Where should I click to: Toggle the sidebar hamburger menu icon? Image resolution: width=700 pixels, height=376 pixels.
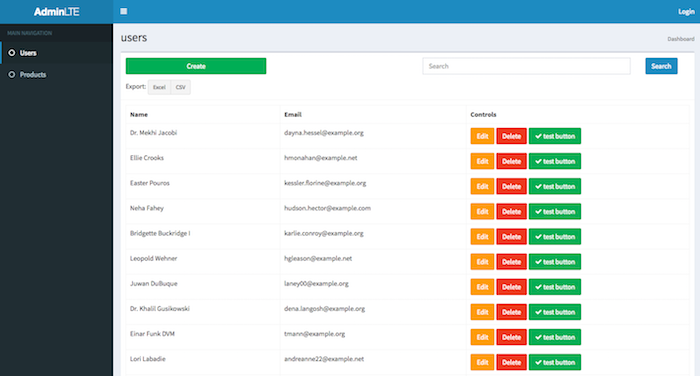pos(124,11)
